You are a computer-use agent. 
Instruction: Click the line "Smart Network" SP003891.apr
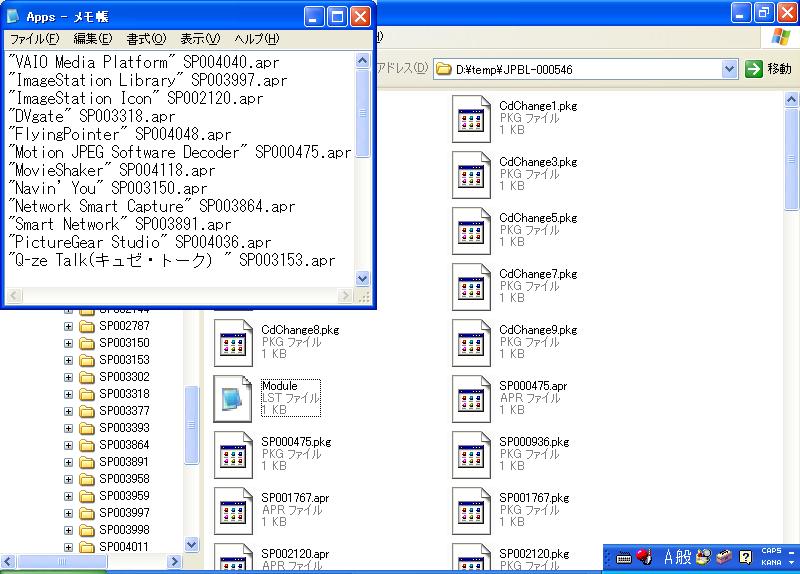pyautogui.click(x=119, y=224)
